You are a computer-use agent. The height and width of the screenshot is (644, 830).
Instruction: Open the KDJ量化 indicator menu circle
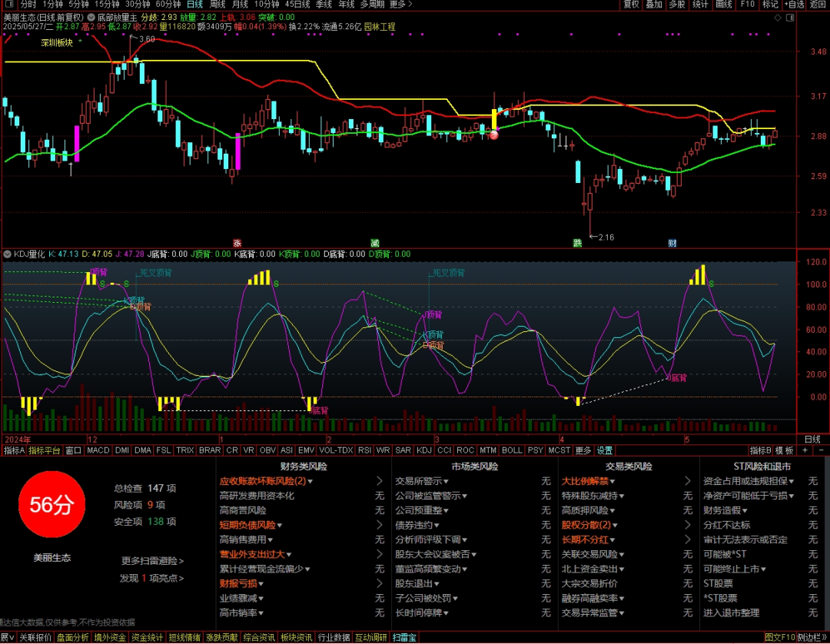coord(8,254)
